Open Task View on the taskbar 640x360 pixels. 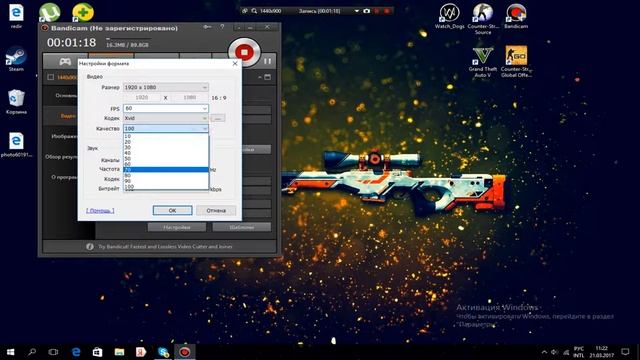point(53,352)
